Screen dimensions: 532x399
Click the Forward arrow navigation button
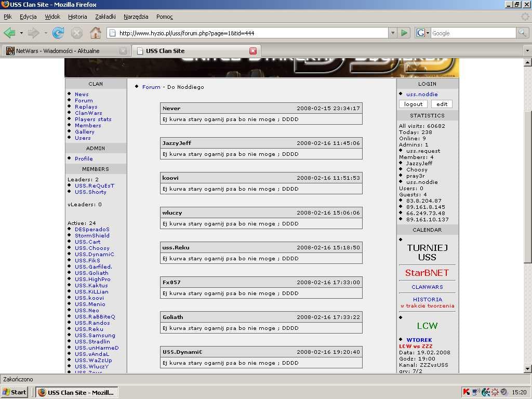[34, 33]
